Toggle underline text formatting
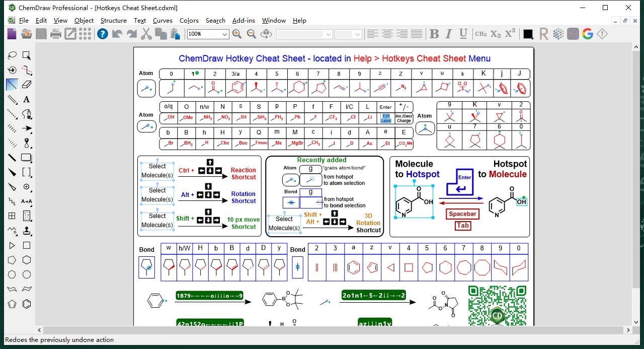This screenshot has height=349, width=644. point(462,34)
